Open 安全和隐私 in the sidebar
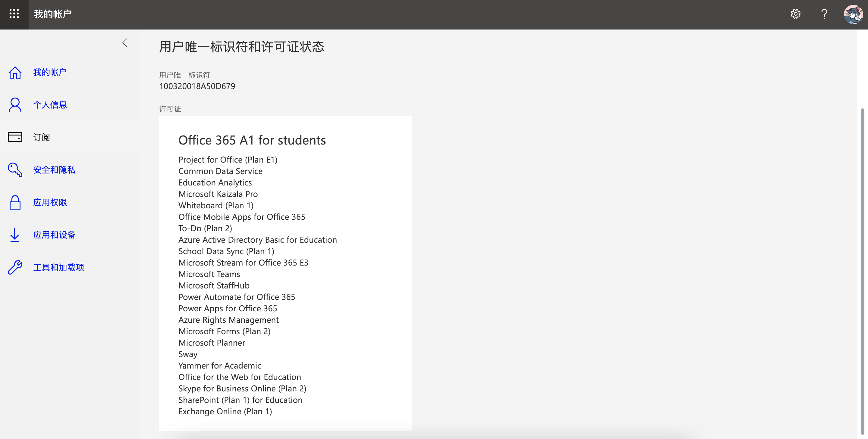 54,170
